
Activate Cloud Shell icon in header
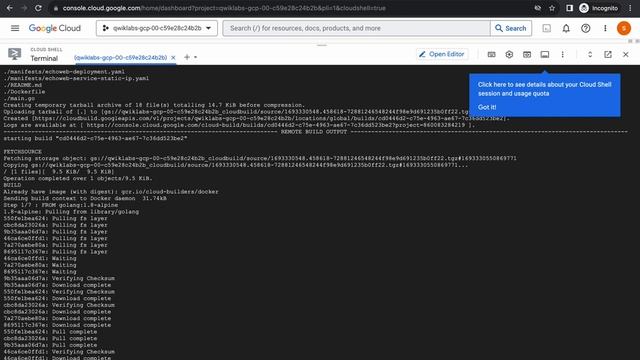pyautogui.click(x=547, y=28)
